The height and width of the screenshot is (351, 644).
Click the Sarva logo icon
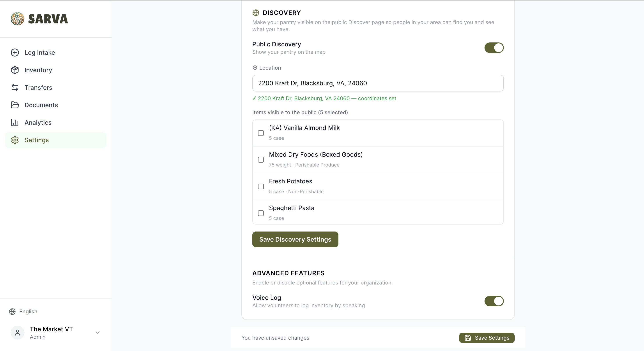17,19
